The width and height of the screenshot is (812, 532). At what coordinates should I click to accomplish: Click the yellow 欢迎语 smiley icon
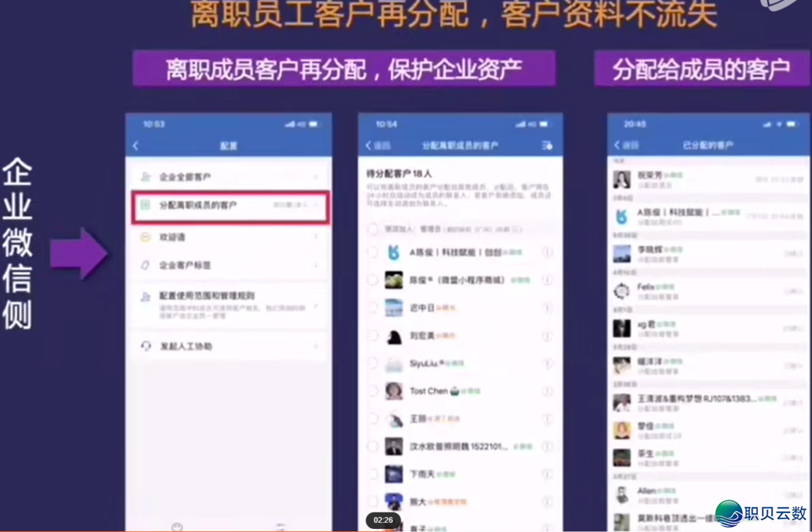click(146, 238)
